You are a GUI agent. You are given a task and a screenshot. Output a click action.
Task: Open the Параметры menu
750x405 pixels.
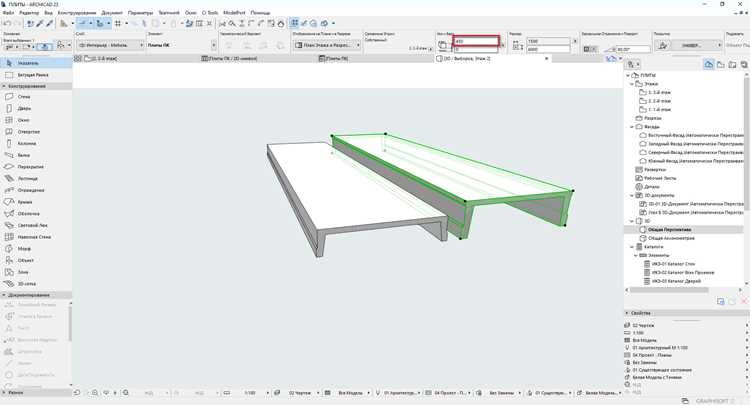(141, 13)
